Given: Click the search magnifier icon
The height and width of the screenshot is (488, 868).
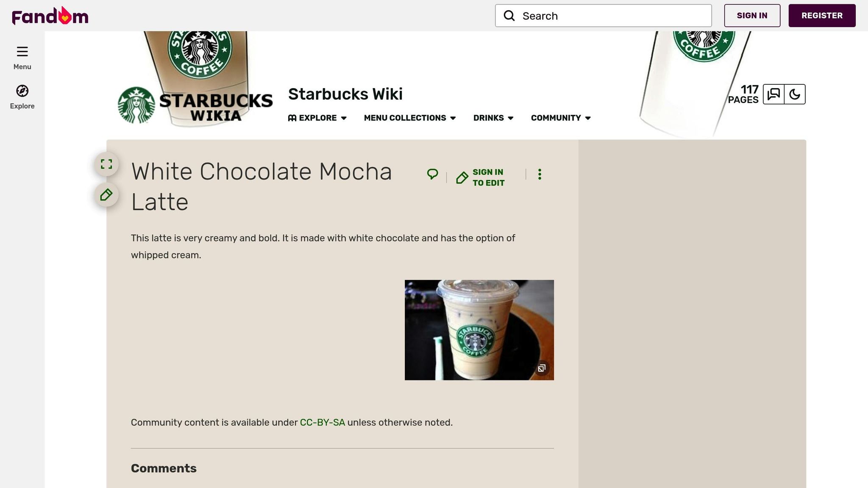Looking at the screenshot, I should (x=509, y=15).
